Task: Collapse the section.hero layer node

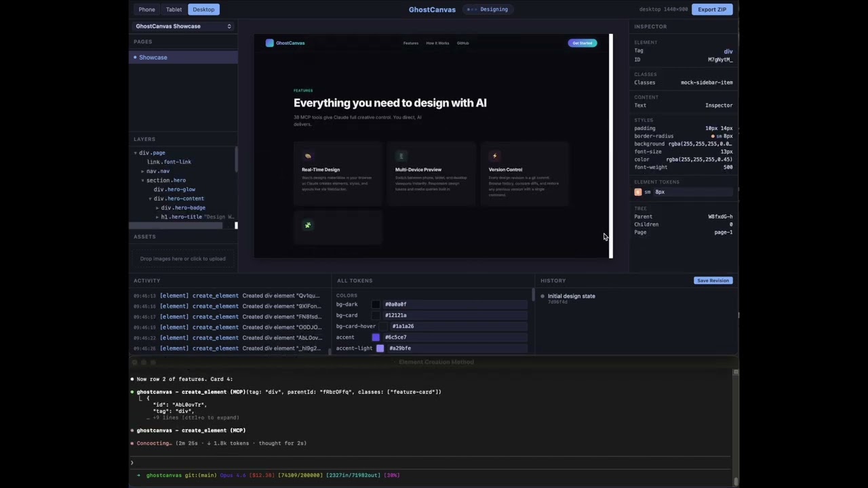Action: point(142,181)
